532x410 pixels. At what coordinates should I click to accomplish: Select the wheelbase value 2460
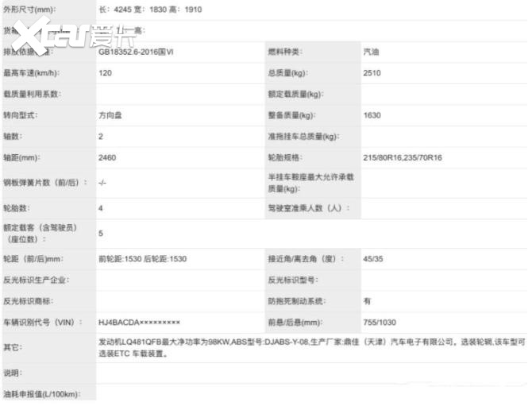107,157
